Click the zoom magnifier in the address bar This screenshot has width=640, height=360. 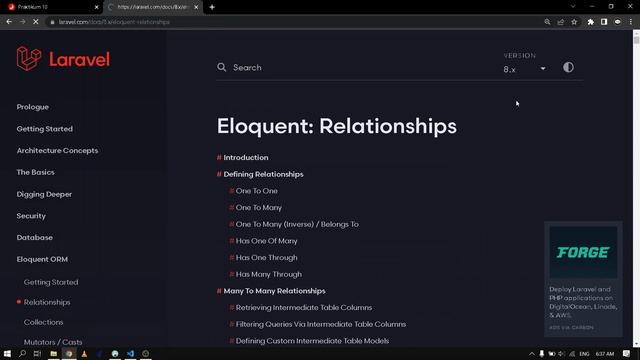tap(547, 22)
